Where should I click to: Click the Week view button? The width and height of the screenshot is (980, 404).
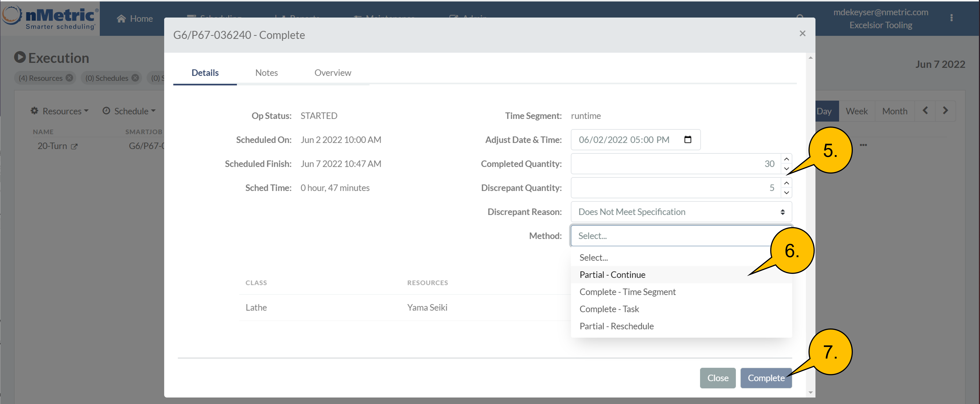coord(856,111)
